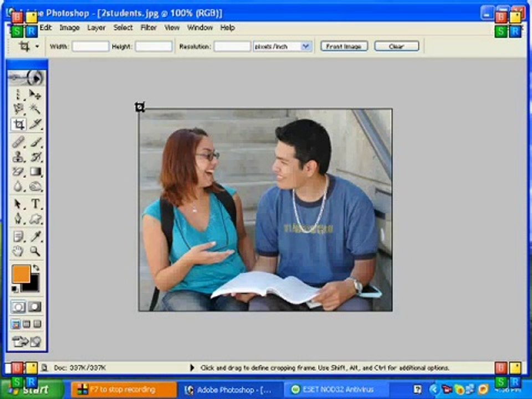Open the Select menu
The width and height of the screenshot is (532, 399).
click(x=123, y=28)
